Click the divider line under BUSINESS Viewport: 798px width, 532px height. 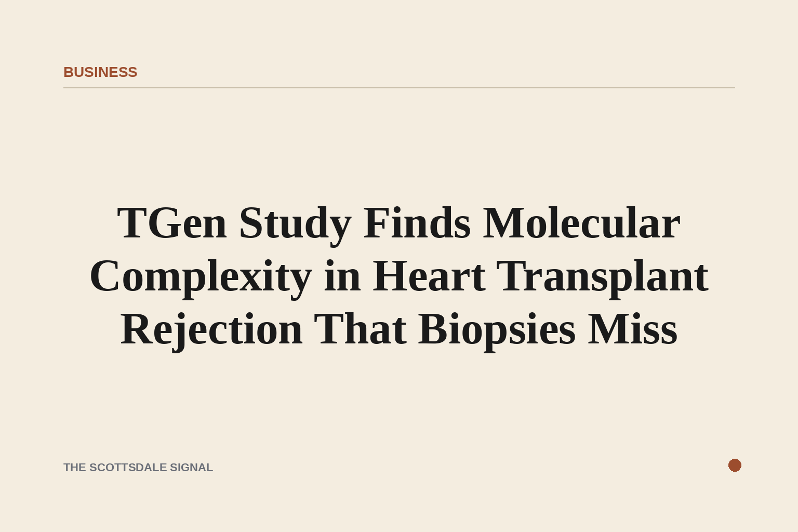399,88
